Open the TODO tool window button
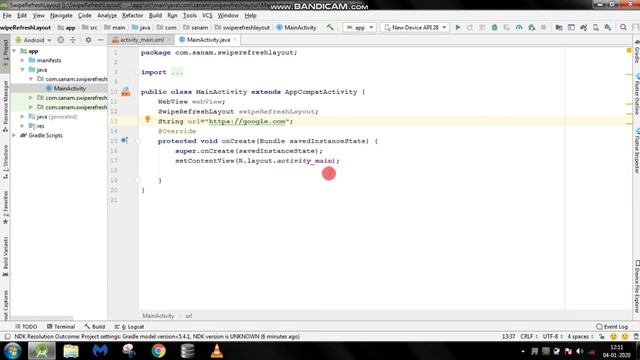The height and width of the screenshot is (360, 640). click(x=26, y=327)
